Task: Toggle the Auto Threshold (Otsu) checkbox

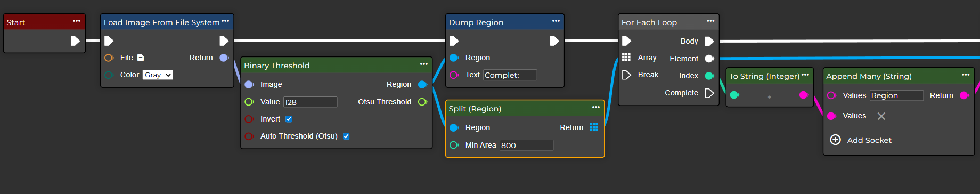Action: [346, 136]
